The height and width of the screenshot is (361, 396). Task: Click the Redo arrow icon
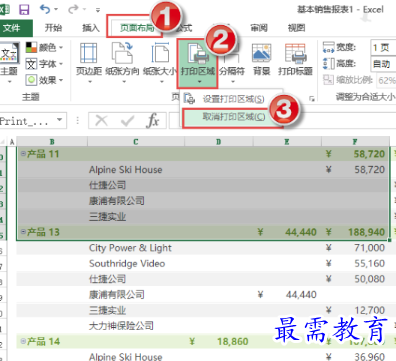73,9
